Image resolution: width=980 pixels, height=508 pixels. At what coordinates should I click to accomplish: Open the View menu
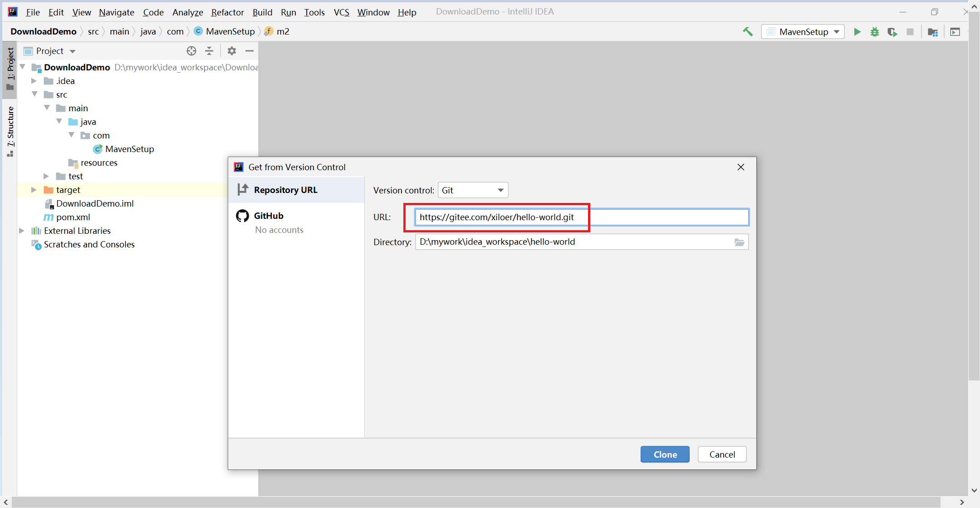(x=82, y=12)
